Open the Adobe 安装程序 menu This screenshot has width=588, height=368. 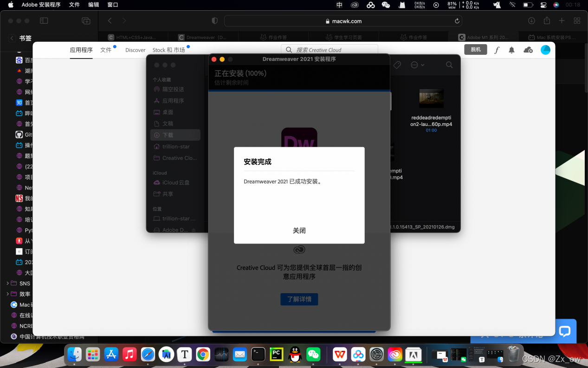(41, 5)
